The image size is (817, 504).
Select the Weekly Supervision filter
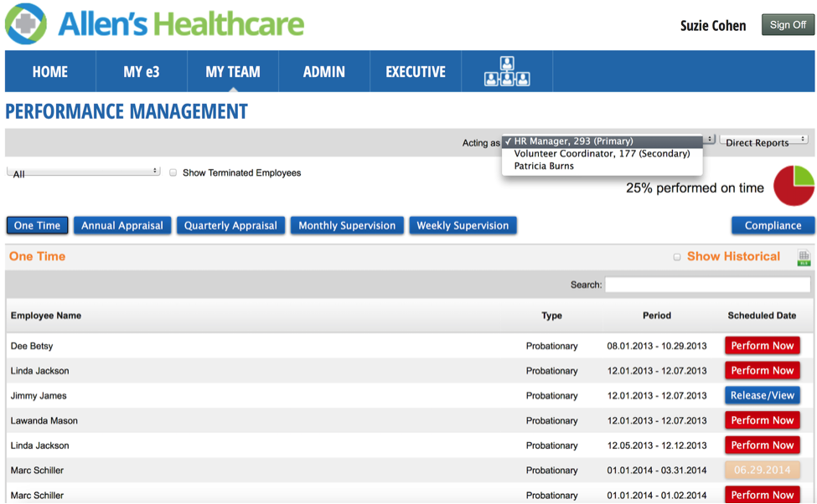[x=463, y=225]
